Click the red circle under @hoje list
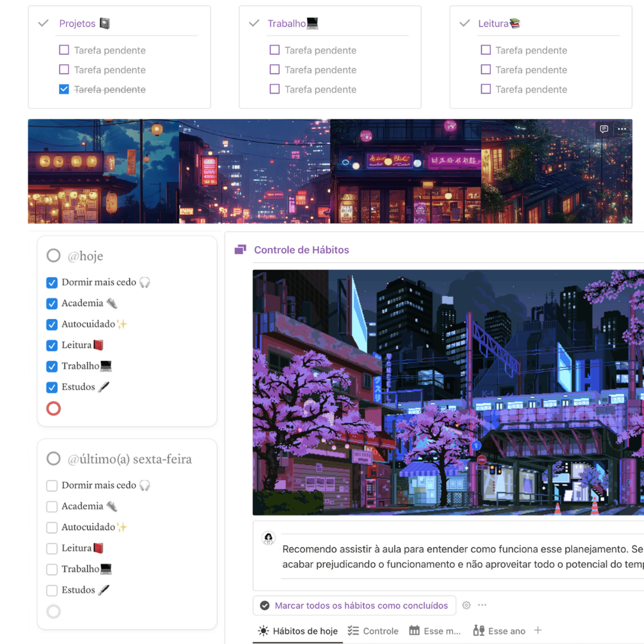644x644 pixels. (x=53, y=409)
